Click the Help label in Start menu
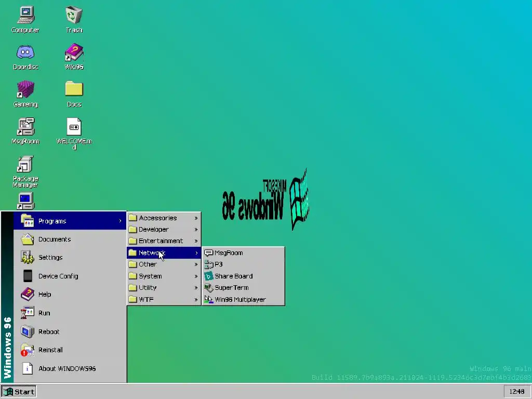 click(x=45, y=294)
